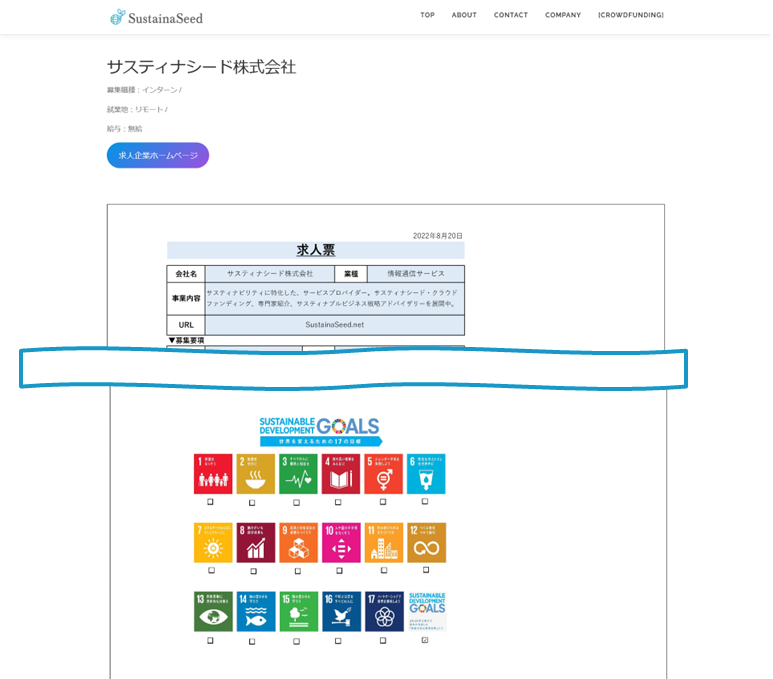This screenshot has width=773, height=679.
Task: Open the TOP menu item
Action: point(427,15)
